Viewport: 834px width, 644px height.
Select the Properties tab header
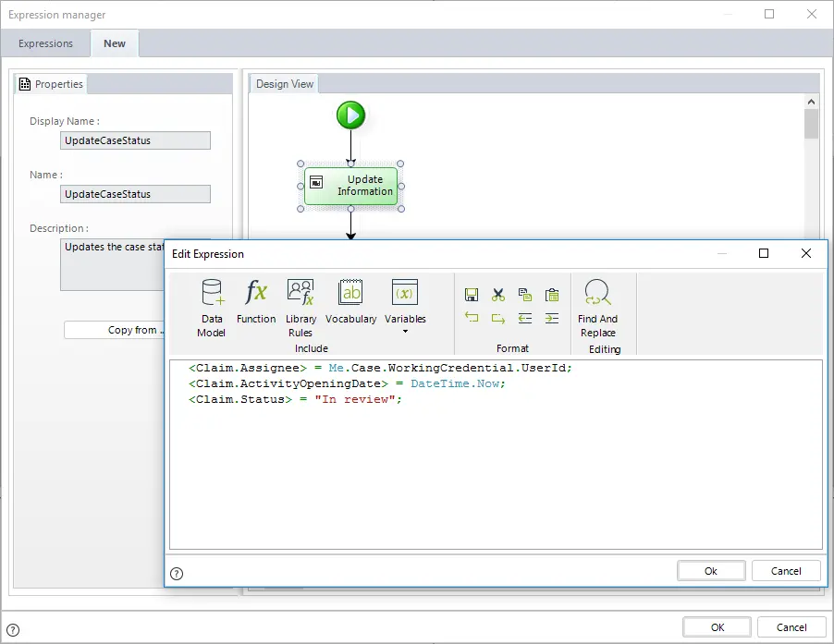(x=51, y=84)
